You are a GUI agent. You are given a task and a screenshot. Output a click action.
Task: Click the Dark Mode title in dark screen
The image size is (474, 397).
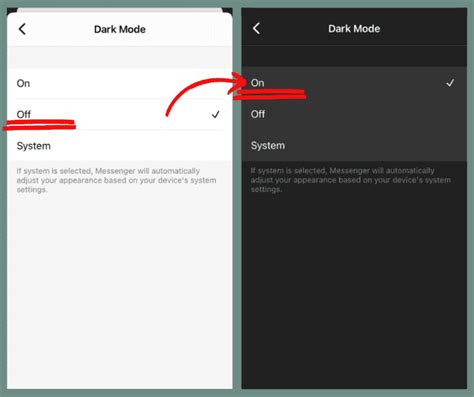[x=354, y=29]
